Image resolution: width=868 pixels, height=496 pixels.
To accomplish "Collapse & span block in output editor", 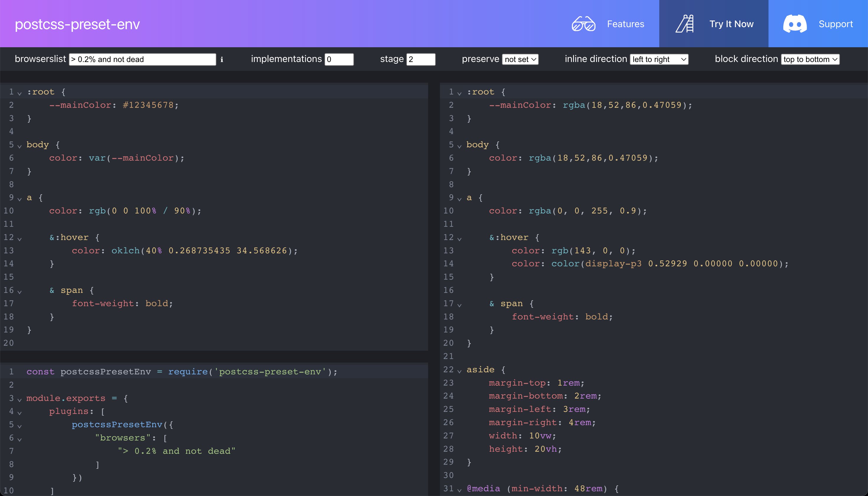I will (459, 305).
